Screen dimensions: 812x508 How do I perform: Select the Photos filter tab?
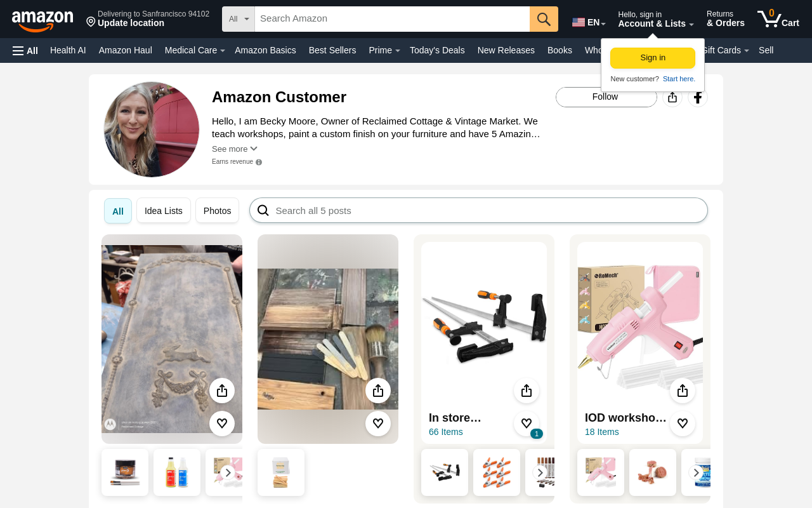217,211
